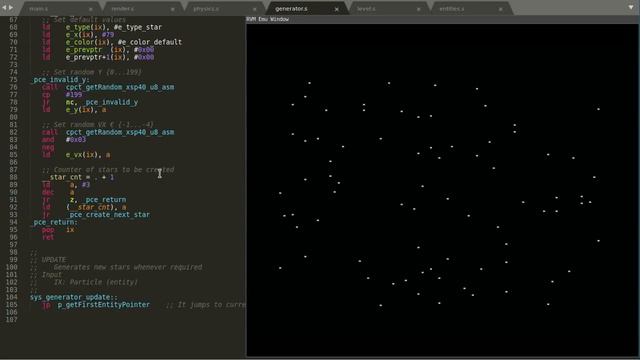Viewport: 640px width, 360px height.
Task: Click _pce_create_next_star on line 93
Action: coord(108,215)
